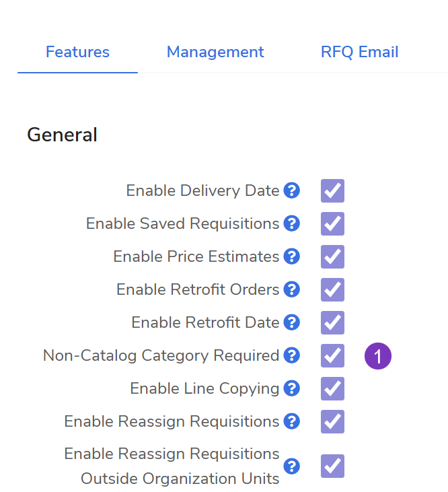Click question mark beside Enable Retrofit Orders

click(291, 289)
